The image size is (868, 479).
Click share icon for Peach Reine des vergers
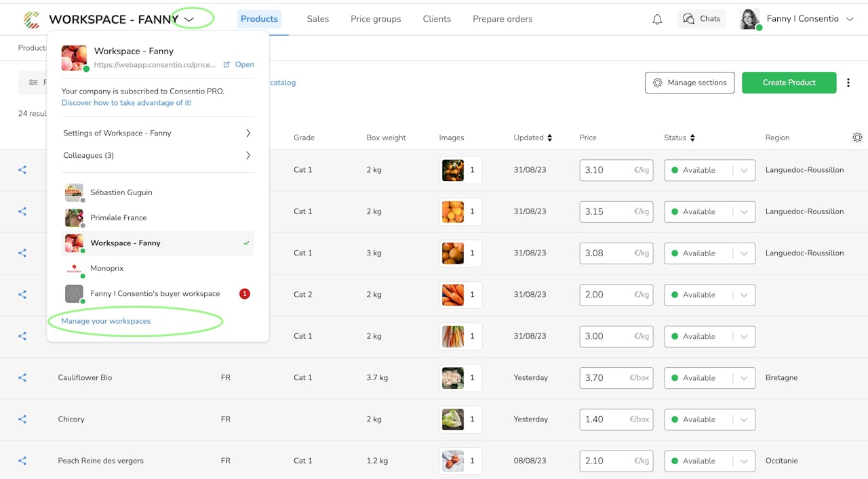click(22, 461)
